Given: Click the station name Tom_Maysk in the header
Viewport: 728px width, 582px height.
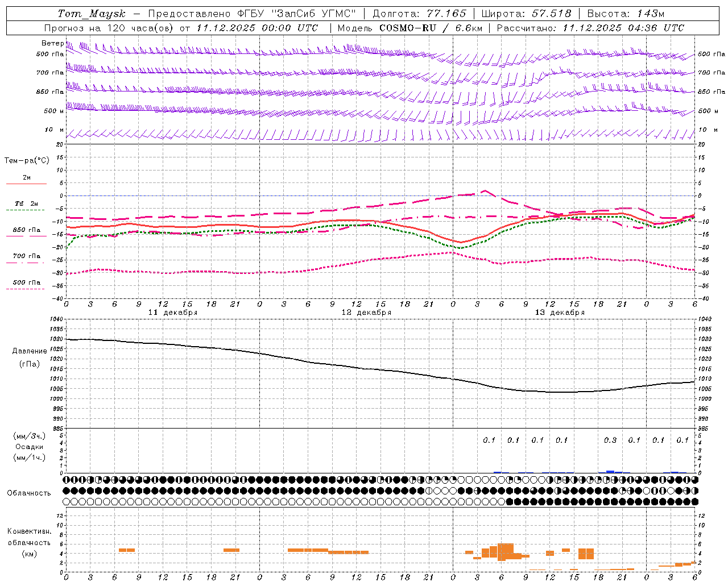Looking at the screenshot, I should [x=91, y=14].
